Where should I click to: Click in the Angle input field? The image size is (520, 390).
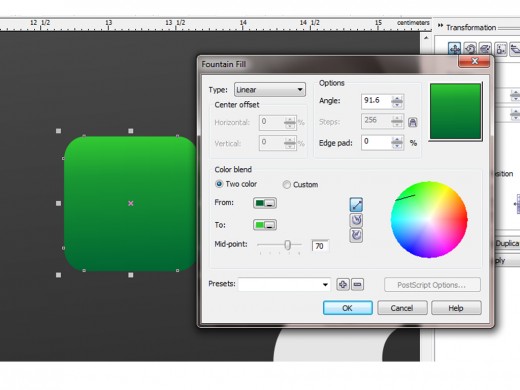(x=376, y=101)
